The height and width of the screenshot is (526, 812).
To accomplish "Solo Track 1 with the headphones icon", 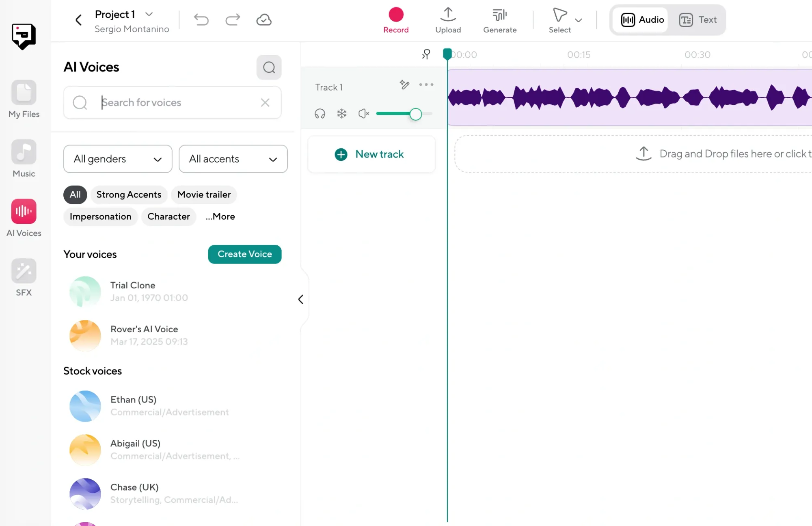I will click(320, 114).
